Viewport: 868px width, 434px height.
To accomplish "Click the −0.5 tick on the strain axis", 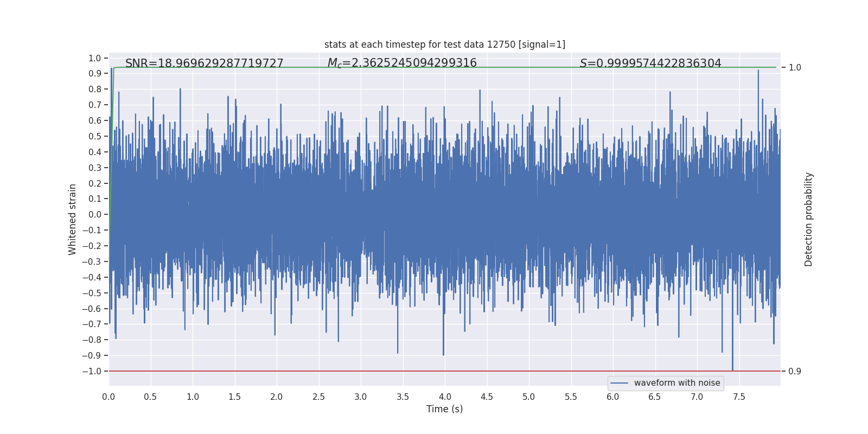I will point(92,293).
